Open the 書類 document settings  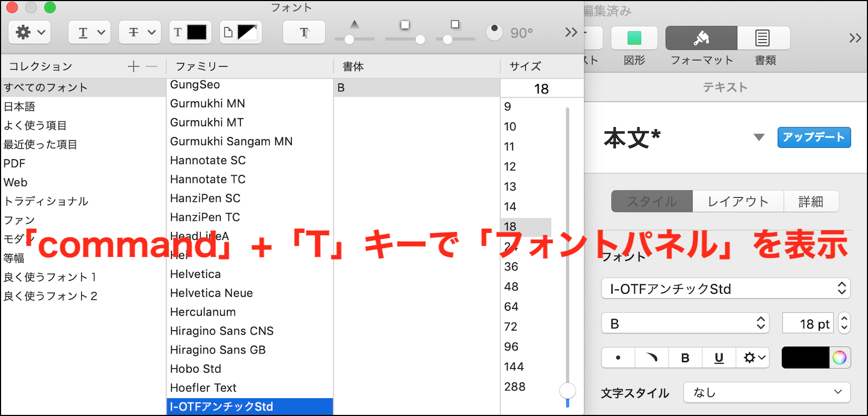pos(763,38)
